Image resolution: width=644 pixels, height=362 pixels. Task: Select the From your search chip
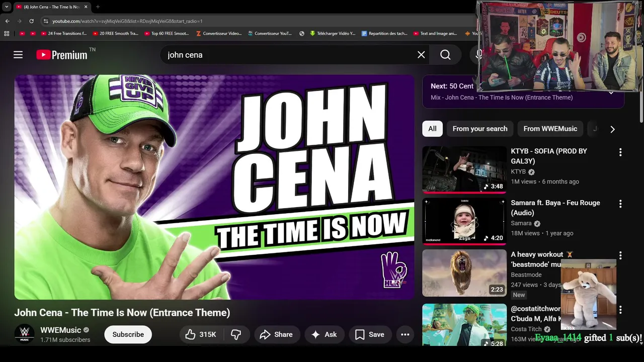pyautogui.click(x=480, y=129)
